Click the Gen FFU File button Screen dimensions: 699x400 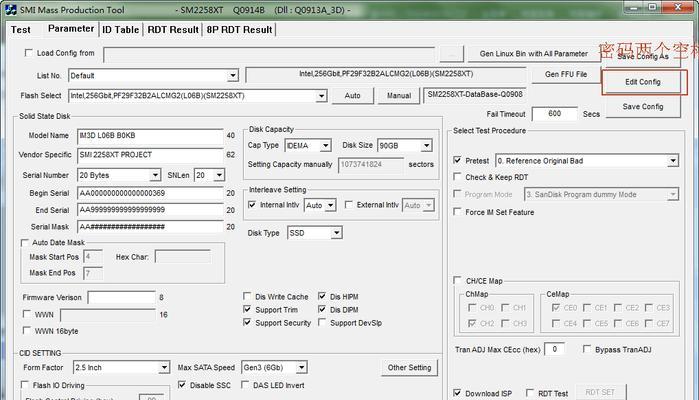pyautogui.click(x=566, y=74)
